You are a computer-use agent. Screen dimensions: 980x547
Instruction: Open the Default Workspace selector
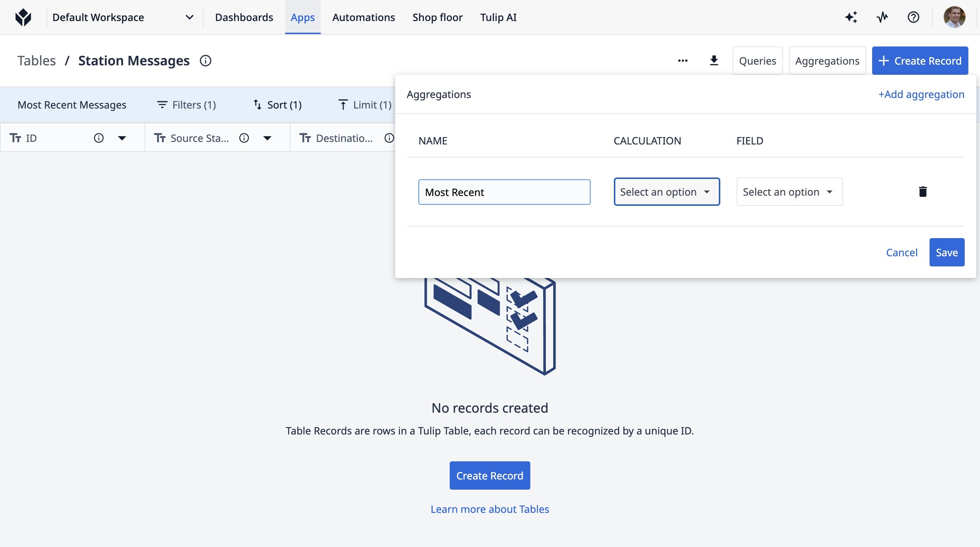tap(122, 17)
